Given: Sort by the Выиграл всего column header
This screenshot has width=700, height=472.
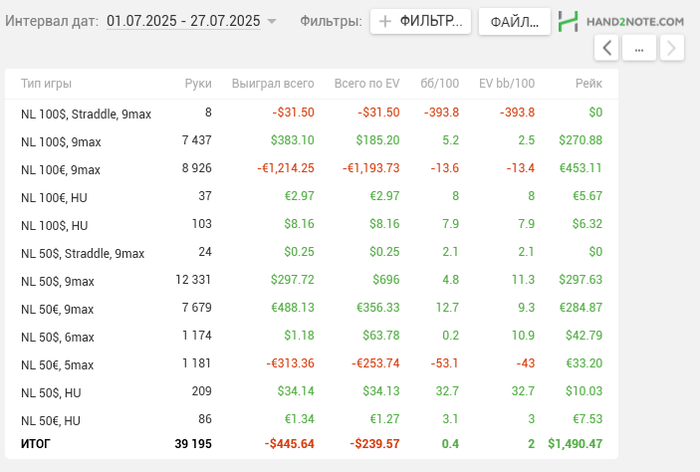Looking at the screenshot, I should (x=273, y=84).
